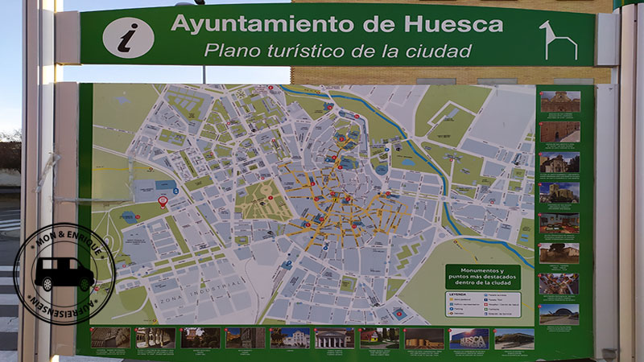644x362 pixels.
Task: Click the red marker at the map's top edge
Action: 270,88
